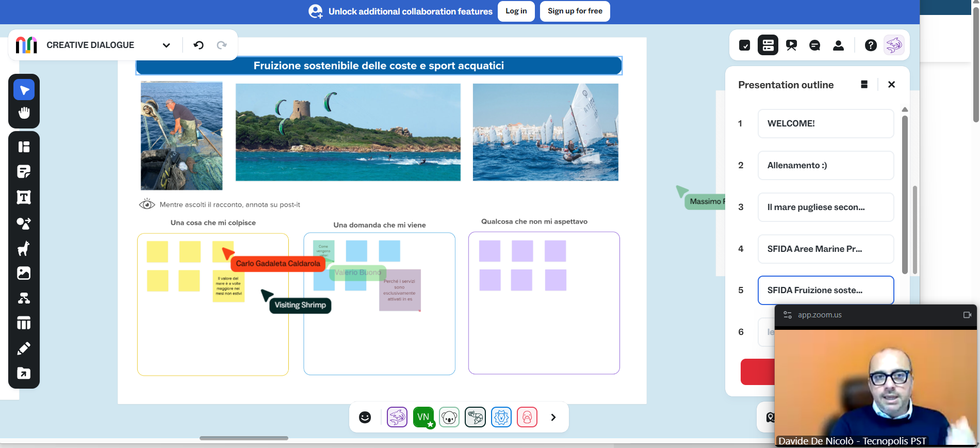
Task: Go to outline item "Il mare pugliese secon..."
Action: click(825, 207)
